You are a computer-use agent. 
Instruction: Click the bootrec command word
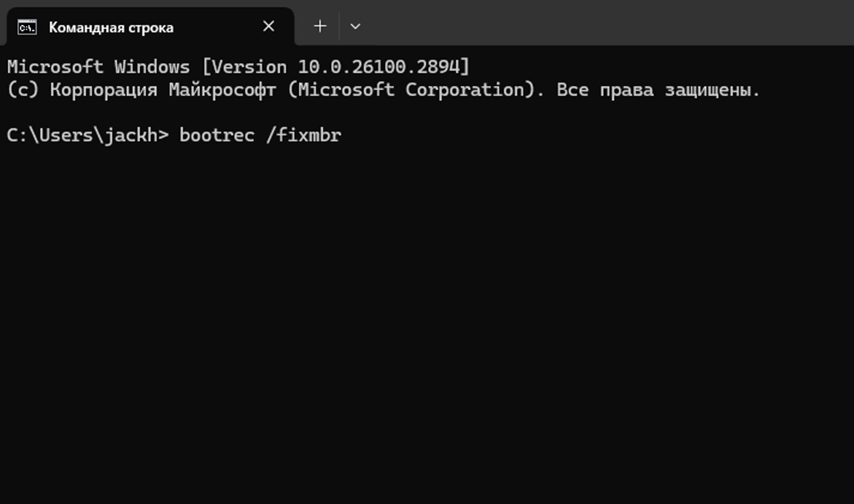217,135
